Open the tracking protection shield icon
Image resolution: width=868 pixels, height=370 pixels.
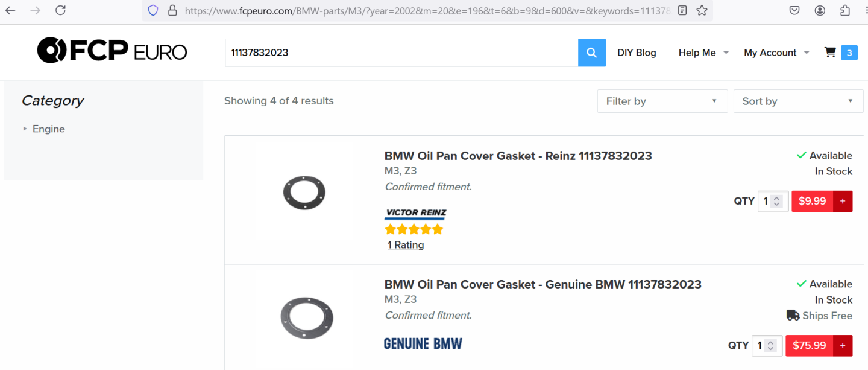coord(153,10)
